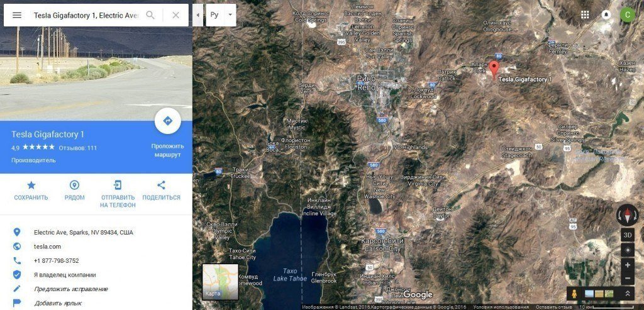Screen dimensions: 644x310
Task: Save place with the Сохранить star
Action: coord(31,191)
